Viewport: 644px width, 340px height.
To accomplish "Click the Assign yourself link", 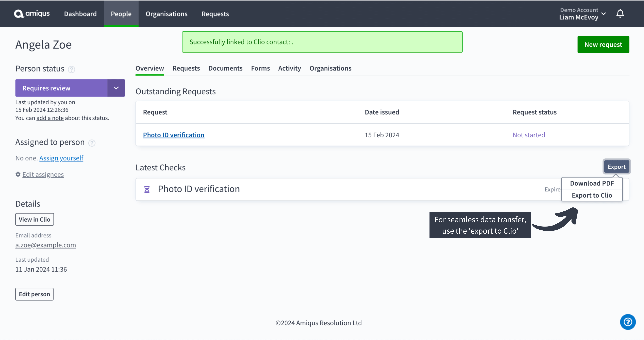I will (x=61, y=158).
